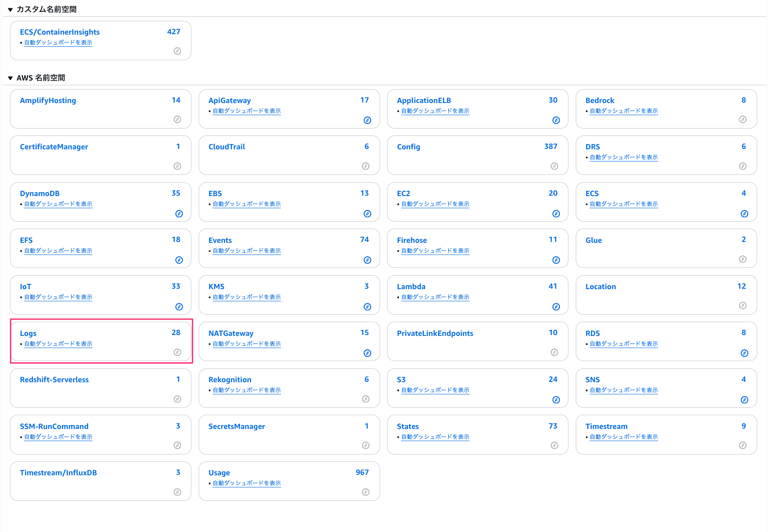Open the PrivateLinkEndpoints namespace
This screenshot has width=768, height=532.
pos(435,333)
